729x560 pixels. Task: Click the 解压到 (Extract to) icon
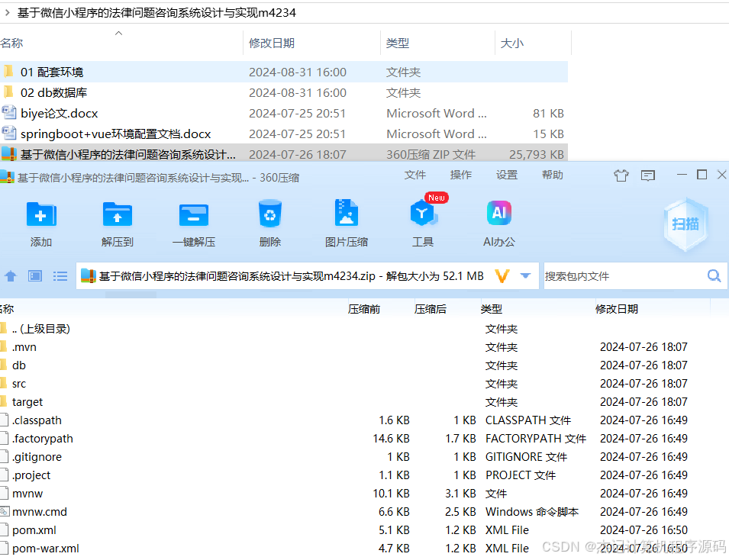117,214
